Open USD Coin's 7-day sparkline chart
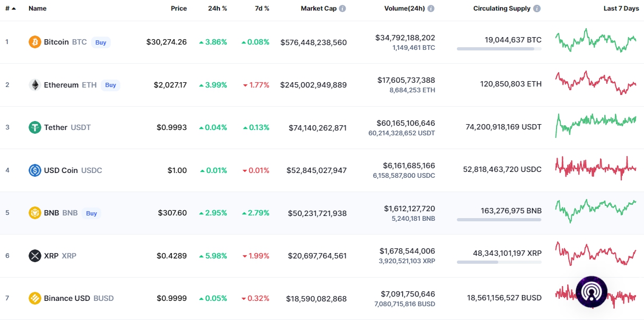Screen dimensions: 644x320 [x=596, y=168]
